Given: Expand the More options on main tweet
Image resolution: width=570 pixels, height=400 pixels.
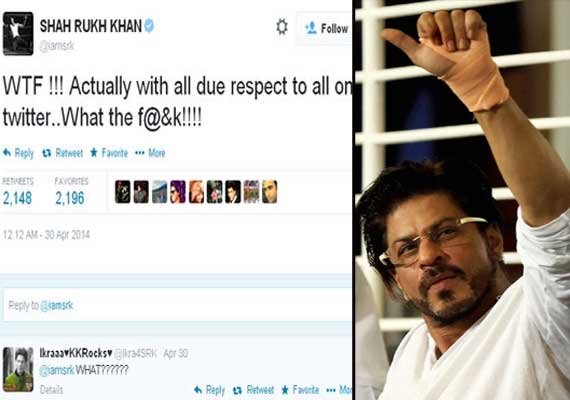Looking at the screenshot, I should [150, 153].
